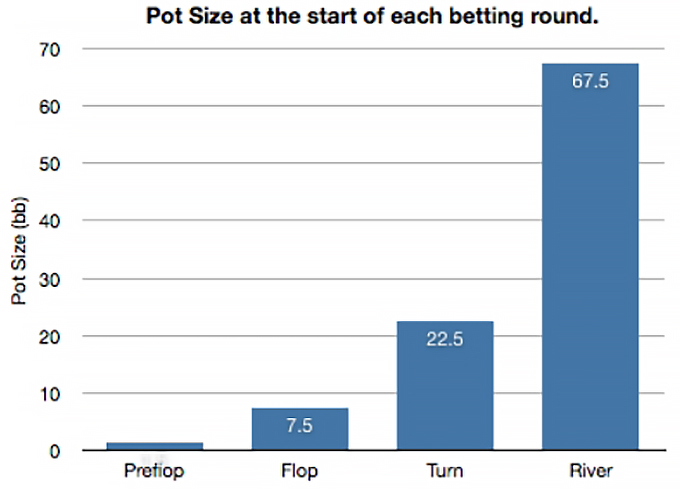Click the tall blue River bar body
Viewport: 680px width, 489px height.
[x=590, y=270]
